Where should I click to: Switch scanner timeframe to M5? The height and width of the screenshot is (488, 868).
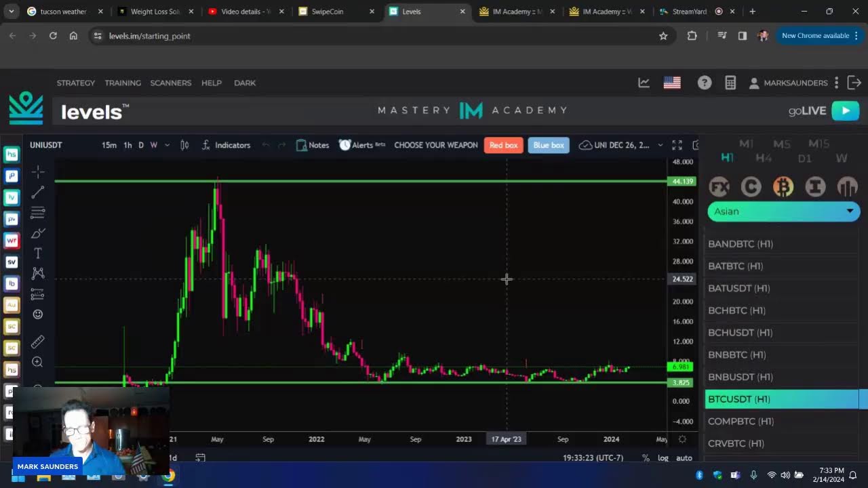(x=782, y=144)
